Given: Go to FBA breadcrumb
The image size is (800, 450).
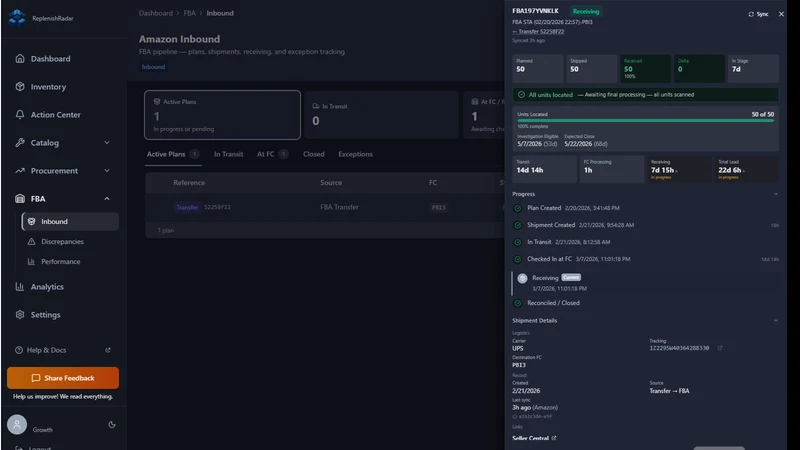Looking at the screenshot, I should pyautogui.click(x=189, y=13).
